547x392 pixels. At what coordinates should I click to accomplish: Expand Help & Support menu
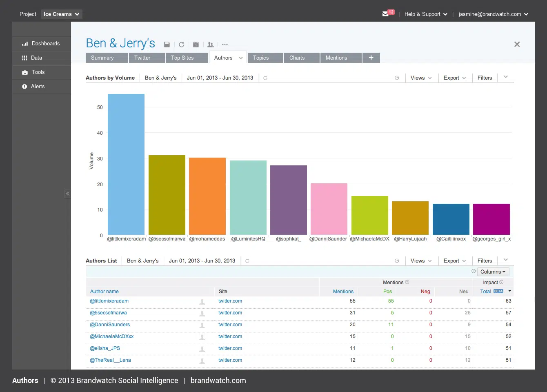(x=426, y=14)
